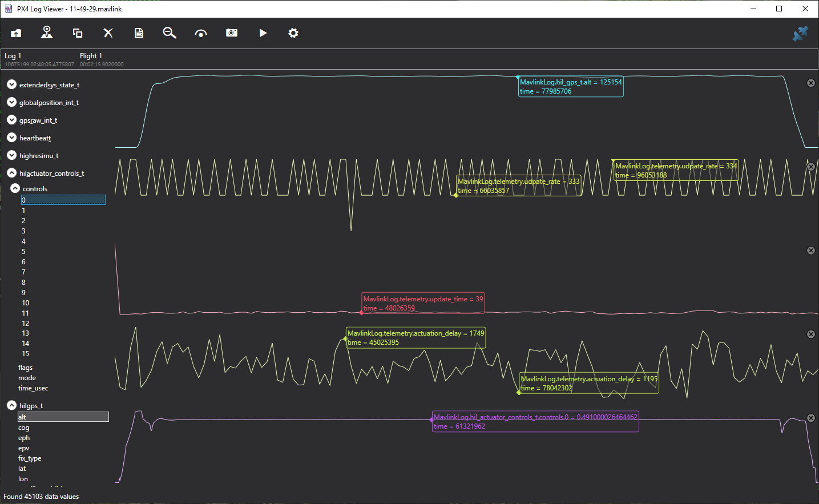Open the map view with pin icon
The width and height of the screenshot is (819, 504).
(x=47, y=33)
